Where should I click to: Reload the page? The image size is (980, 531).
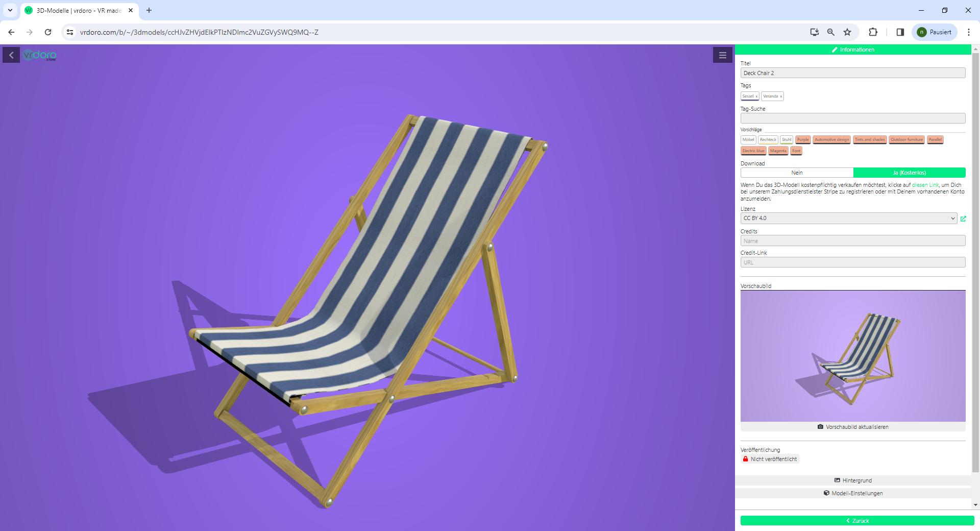pos(48,32)
